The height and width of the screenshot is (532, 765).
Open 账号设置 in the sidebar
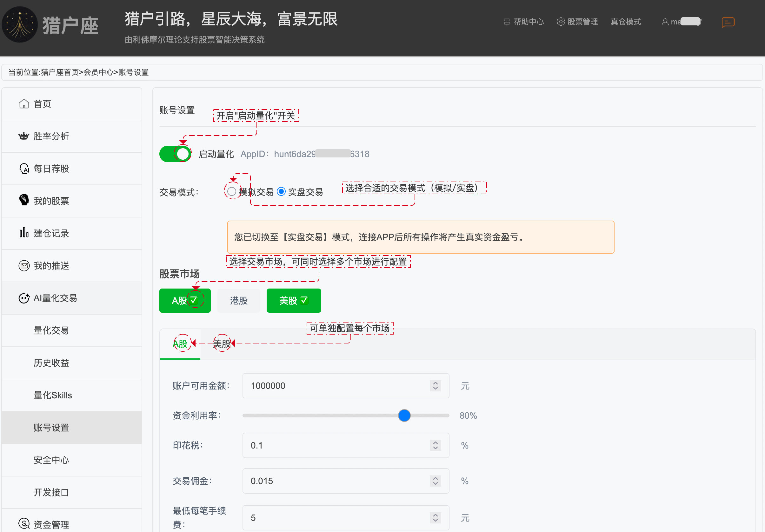pyautogui.click(x=72, y=427)
